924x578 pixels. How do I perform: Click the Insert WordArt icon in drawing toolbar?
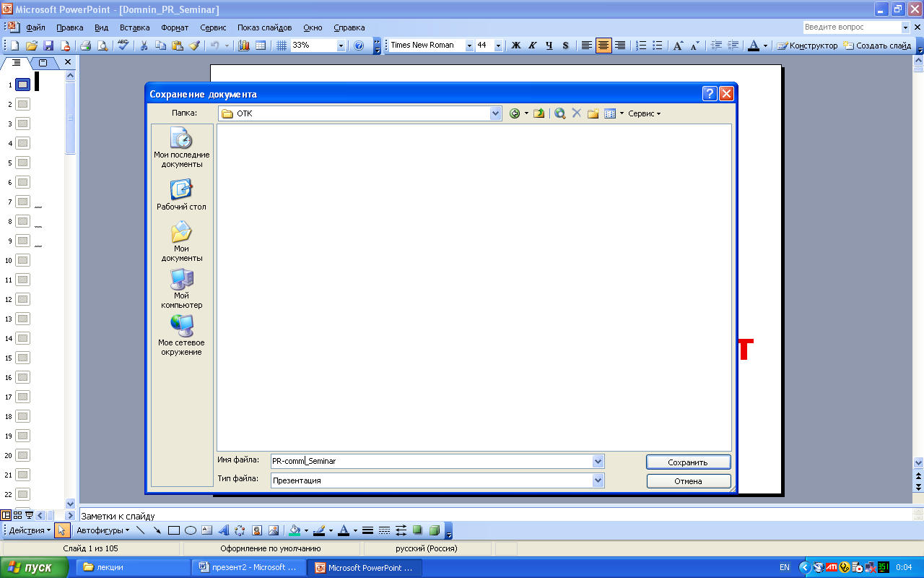(x=224, y=530)
